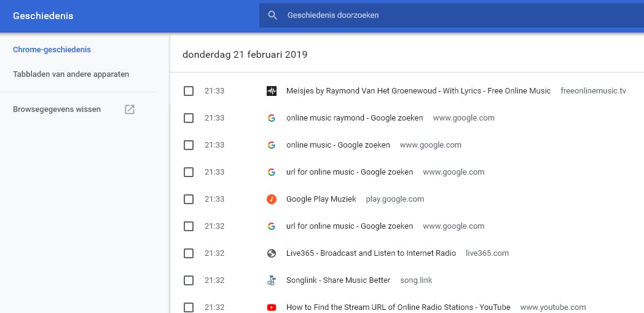The height and width of the screenshot is (313, 644).
Task: Open the Google Play Muziek link
Action: (x=321, y=199)
